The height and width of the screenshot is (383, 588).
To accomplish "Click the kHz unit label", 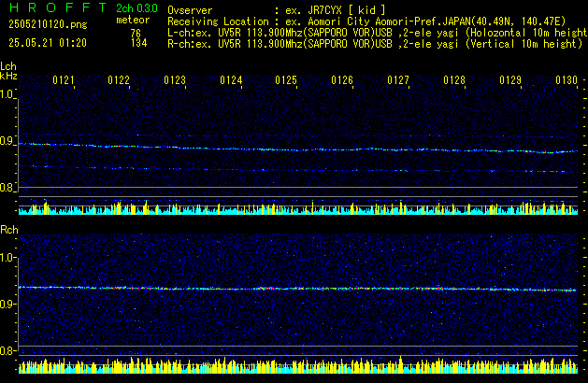I will (x=8, y=76).
